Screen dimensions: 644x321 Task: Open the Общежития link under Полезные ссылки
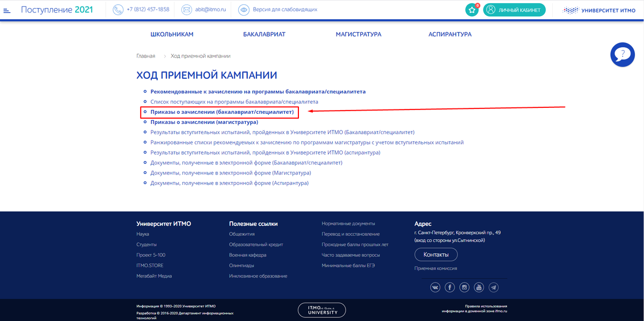[241, 234]
